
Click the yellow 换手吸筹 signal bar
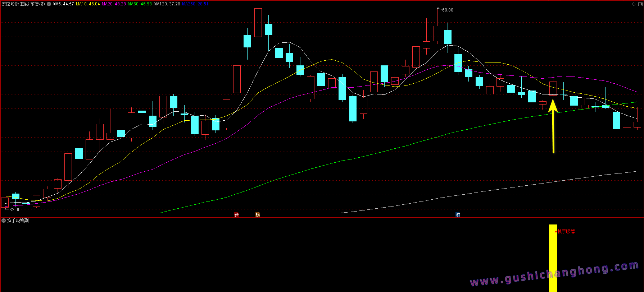[553, 259]
